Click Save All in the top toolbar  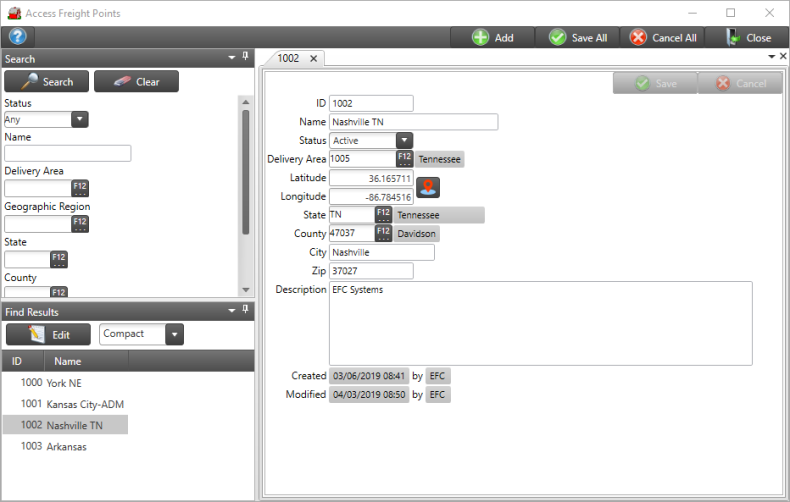coord(578,38)
